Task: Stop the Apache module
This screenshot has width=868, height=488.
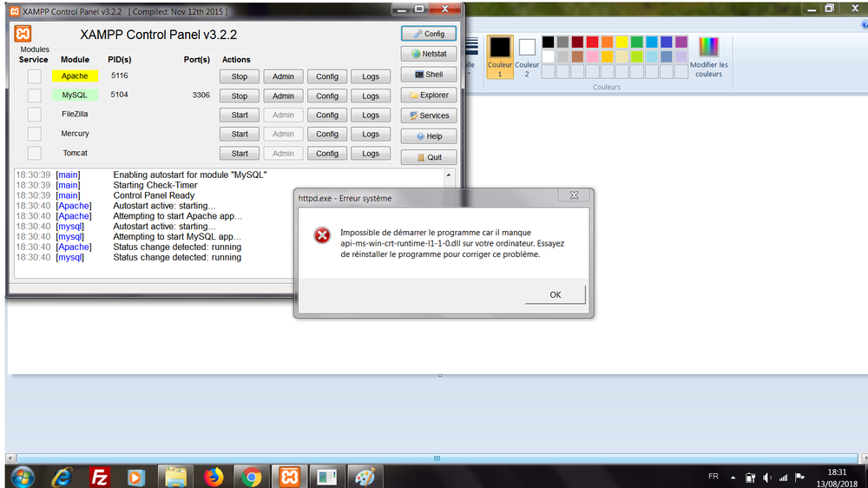Action: [240, 76]
